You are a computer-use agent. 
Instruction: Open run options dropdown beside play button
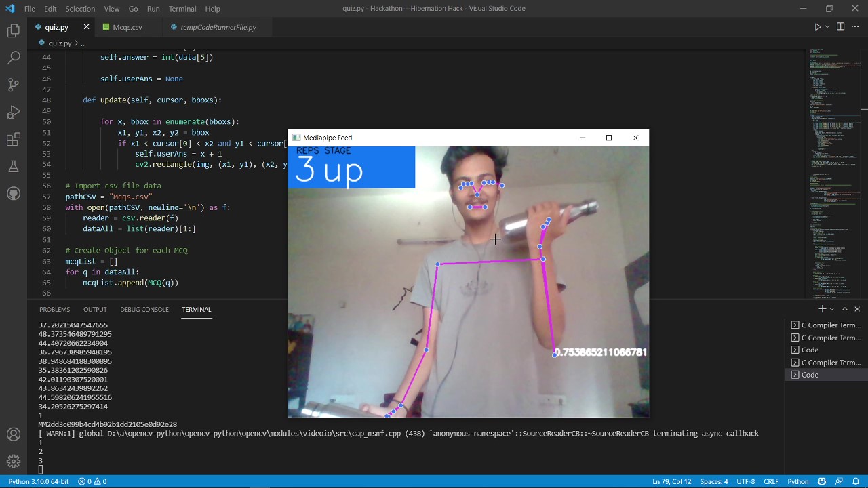pyautogui.click(x=827, y=27)
